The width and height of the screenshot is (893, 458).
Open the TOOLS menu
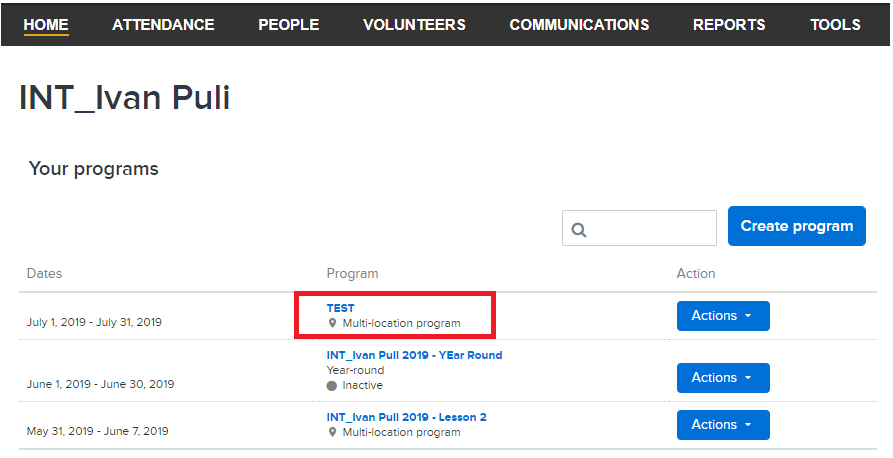[x=835, y=24]
